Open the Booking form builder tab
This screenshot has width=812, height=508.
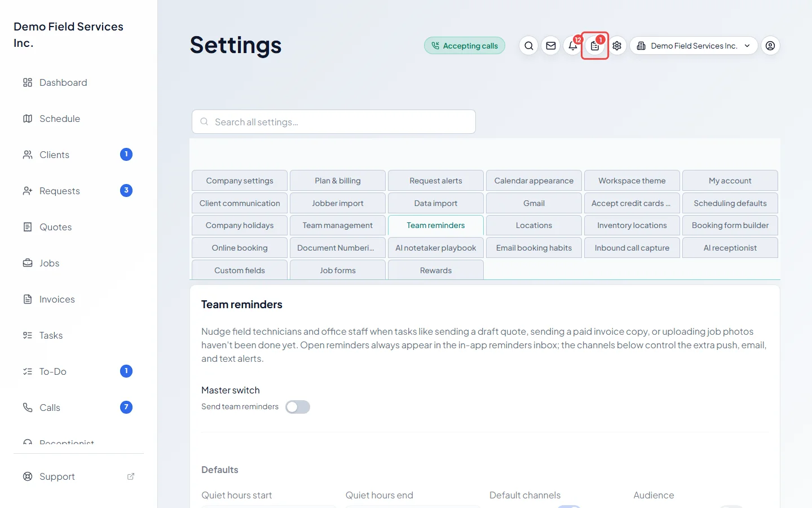[x=730, y=225]
